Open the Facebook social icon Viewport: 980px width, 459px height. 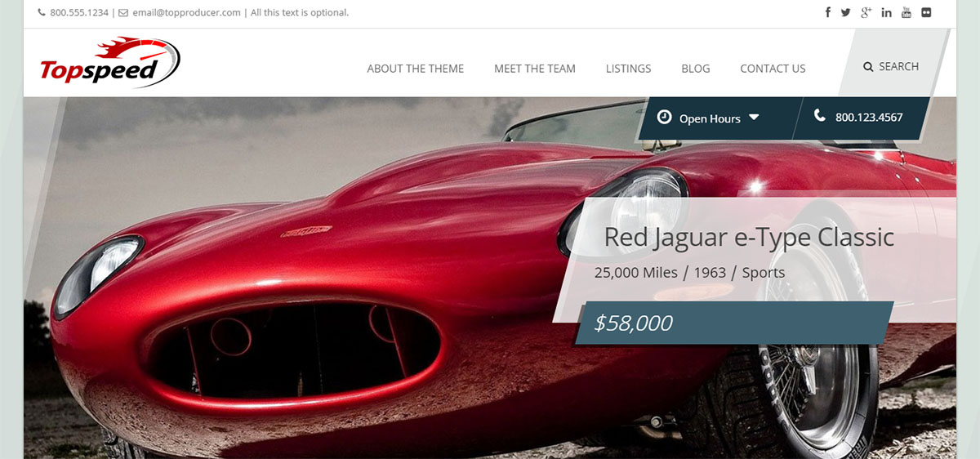(x=827, y=12)
